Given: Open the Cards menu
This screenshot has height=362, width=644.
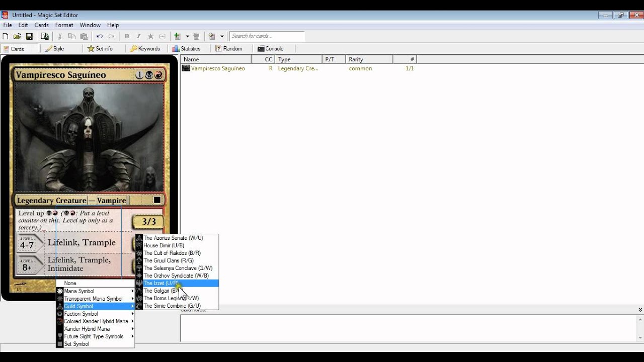Looking at the screenshot, I should (x=42, y=25).
